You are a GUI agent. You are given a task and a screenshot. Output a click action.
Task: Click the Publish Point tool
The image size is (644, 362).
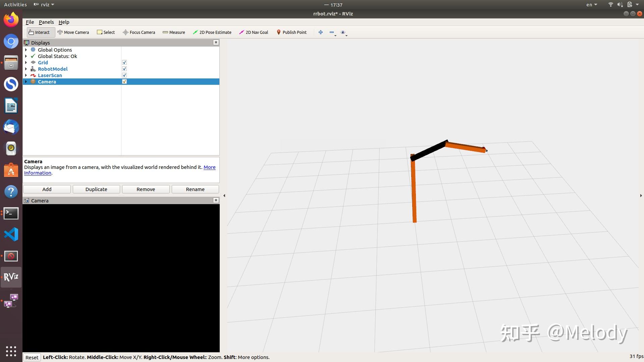point(291,32)
